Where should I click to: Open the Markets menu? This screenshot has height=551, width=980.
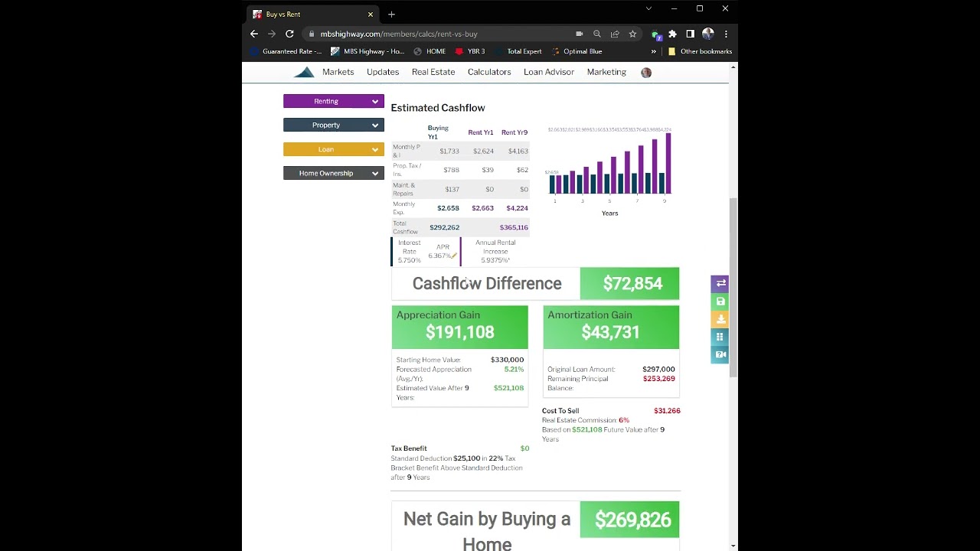click(x=338, y=72)
